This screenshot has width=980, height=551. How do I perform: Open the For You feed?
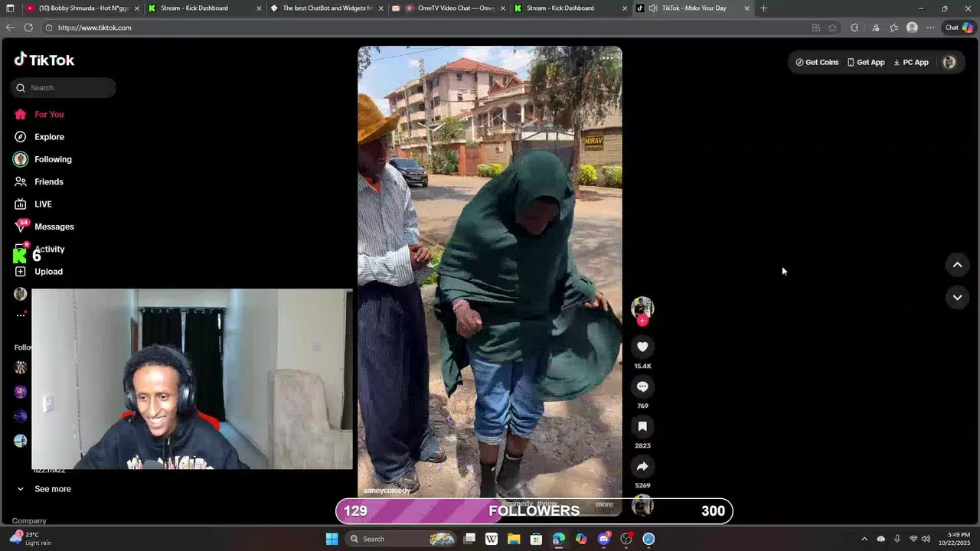click(x=40, y=114)
